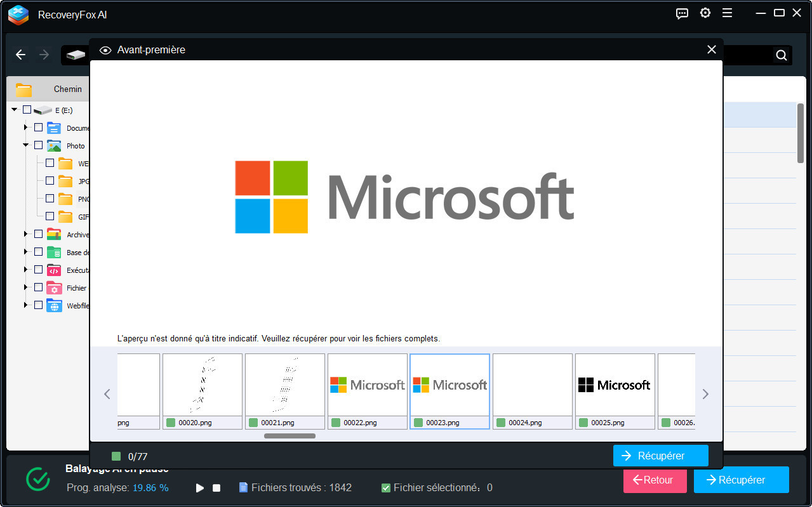The image size is (812, 507).
Task: Stop the scan with the stop button
Action: [216, 488]
